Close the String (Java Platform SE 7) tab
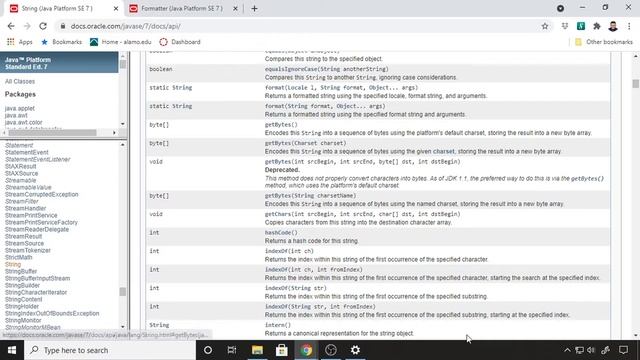Screen dimensions: 640x360 pyautogui.click(x=116, y=9)
